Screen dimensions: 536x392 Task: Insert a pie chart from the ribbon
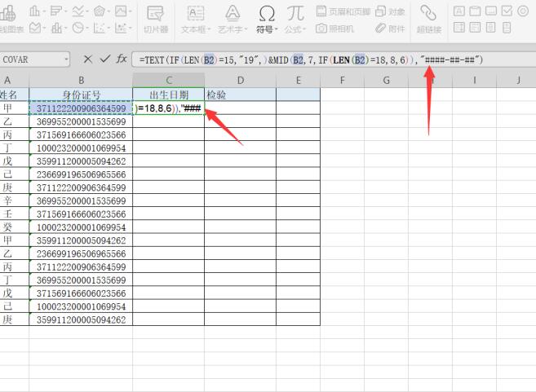(x=78, y=28)
